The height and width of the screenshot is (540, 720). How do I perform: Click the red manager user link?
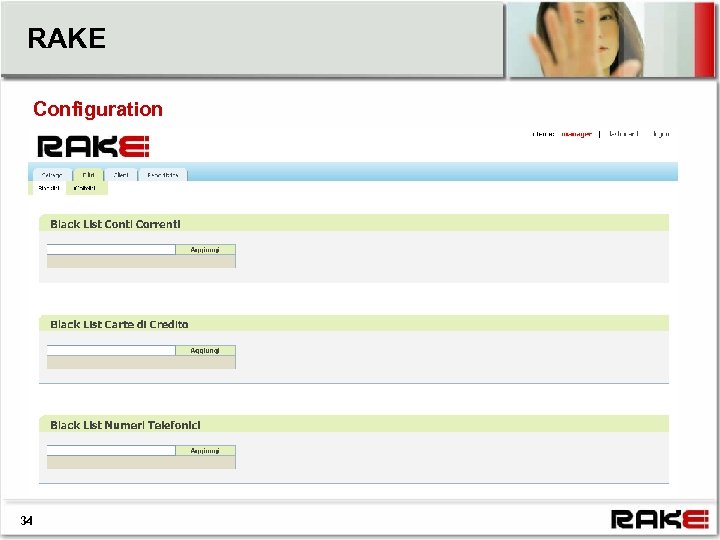[x=577, y=134]
